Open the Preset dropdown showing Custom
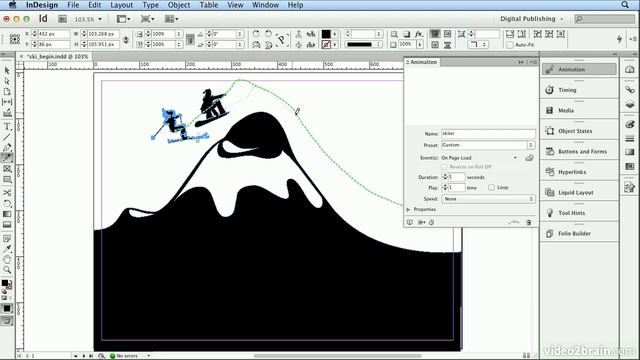Screen dimensions: 640x360 click(x=488, y=145)
